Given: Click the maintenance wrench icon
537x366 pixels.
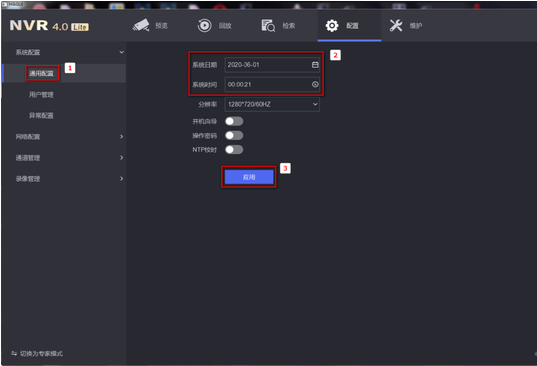Looking at the screenshot, I should tap(396, 26).
